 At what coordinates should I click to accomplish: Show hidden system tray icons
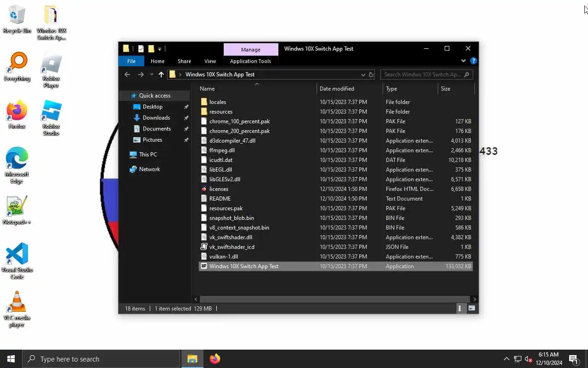(507, 359)
